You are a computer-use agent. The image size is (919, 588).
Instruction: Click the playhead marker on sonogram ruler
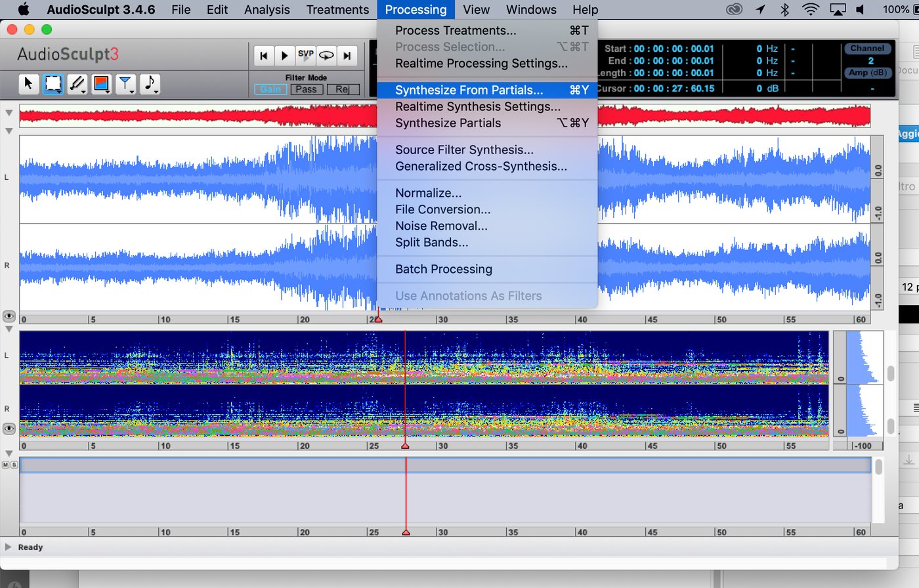[405, 446]
